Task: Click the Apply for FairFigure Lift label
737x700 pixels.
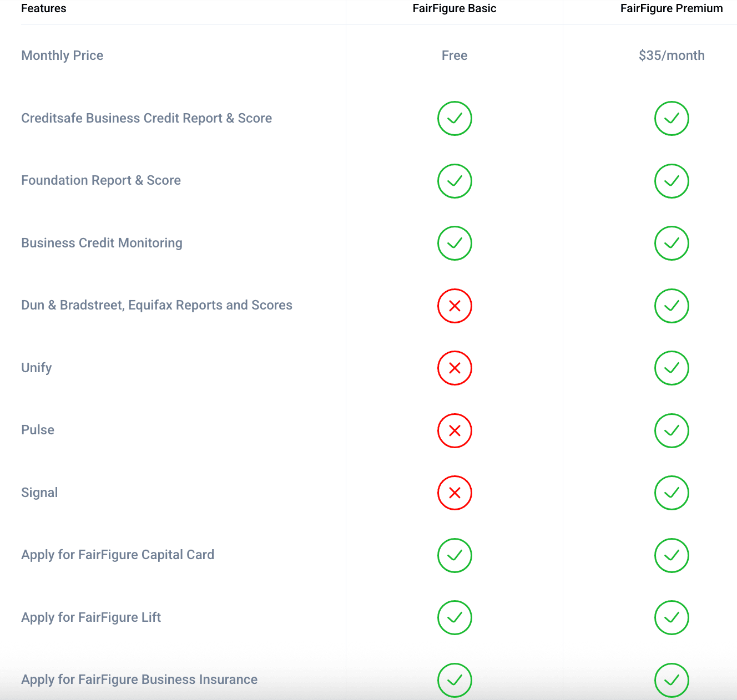Action: coord(91,617)
